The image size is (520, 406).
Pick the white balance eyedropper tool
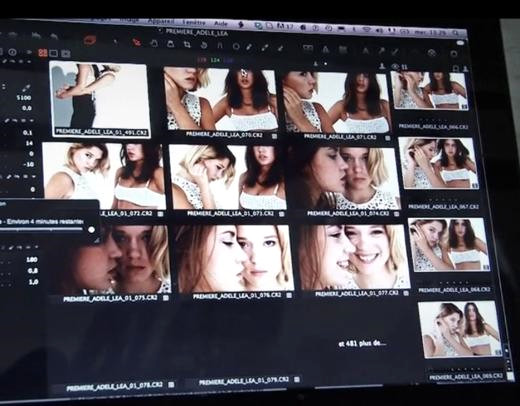pyautogui.click(x=249, y=47)
